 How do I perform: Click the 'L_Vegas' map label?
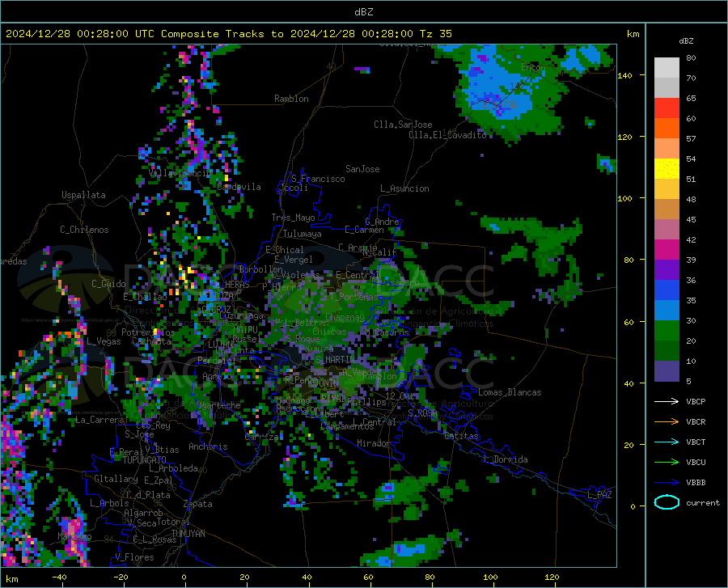104,341
